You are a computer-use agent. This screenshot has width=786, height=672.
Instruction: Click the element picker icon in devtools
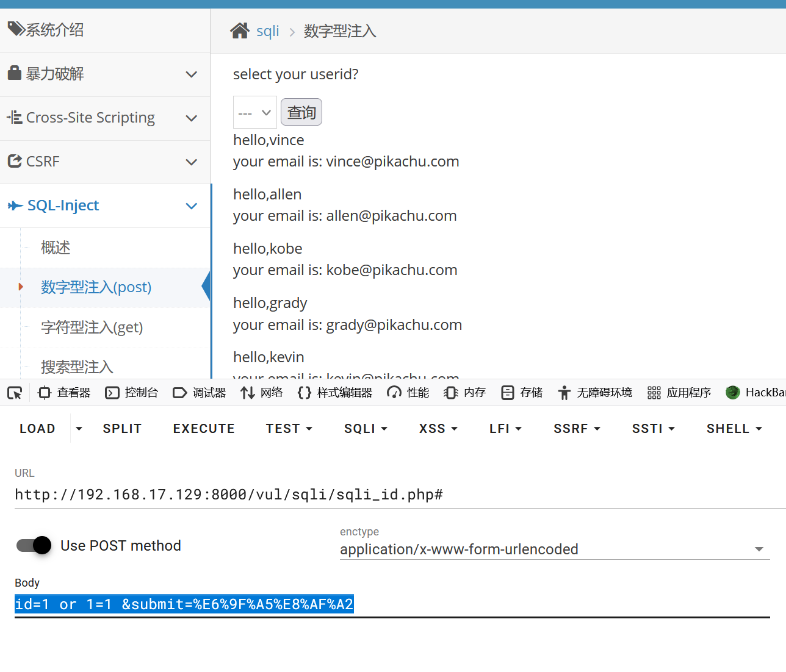pyautogui.click(x=15, y=393)
